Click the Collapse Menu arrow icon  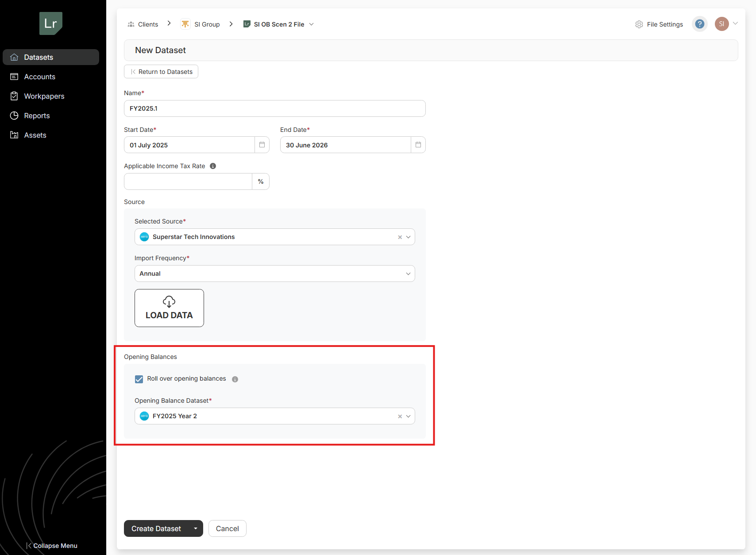(29, 546)
